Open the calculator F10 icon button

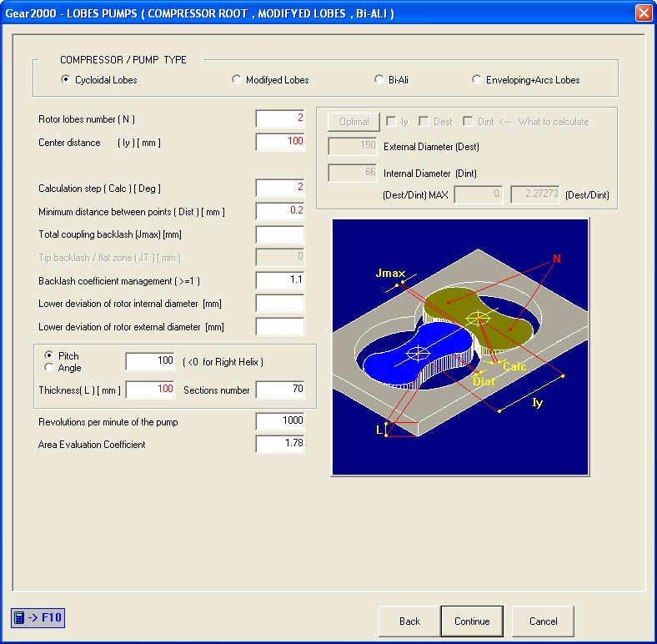(38, 617)
